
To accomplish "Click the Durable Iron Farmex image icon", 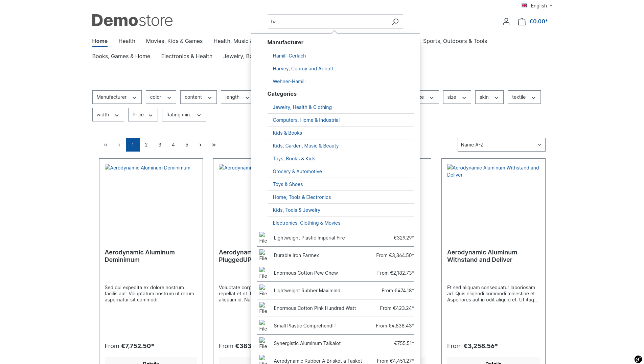I will pos(263,255).
